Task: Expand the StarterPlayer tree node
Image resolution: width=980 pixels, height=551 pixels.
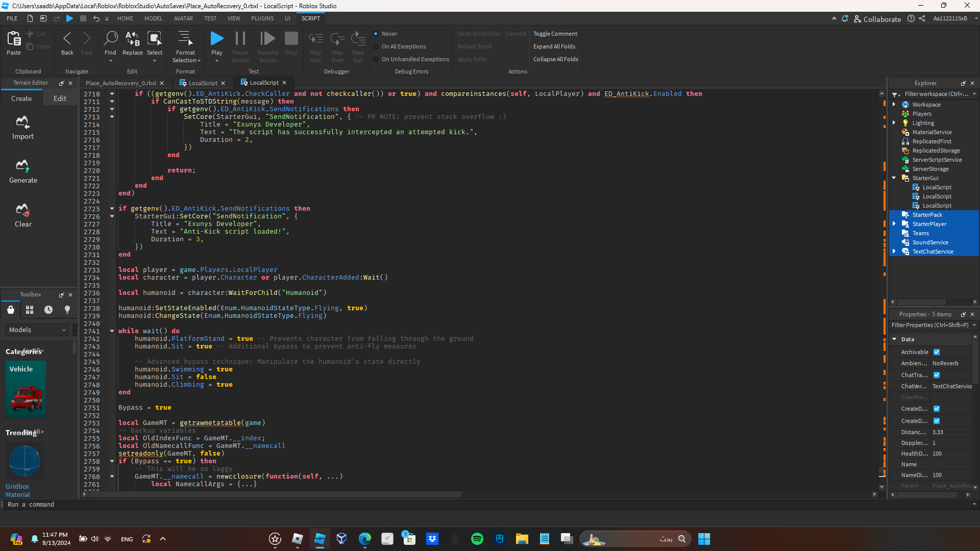Action: [x=894, y=224]
